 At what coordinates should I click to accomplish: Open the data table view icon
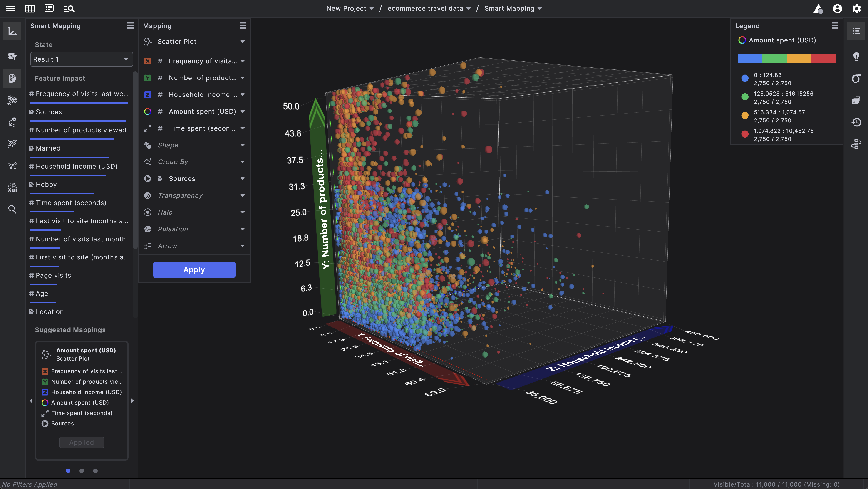30,9
